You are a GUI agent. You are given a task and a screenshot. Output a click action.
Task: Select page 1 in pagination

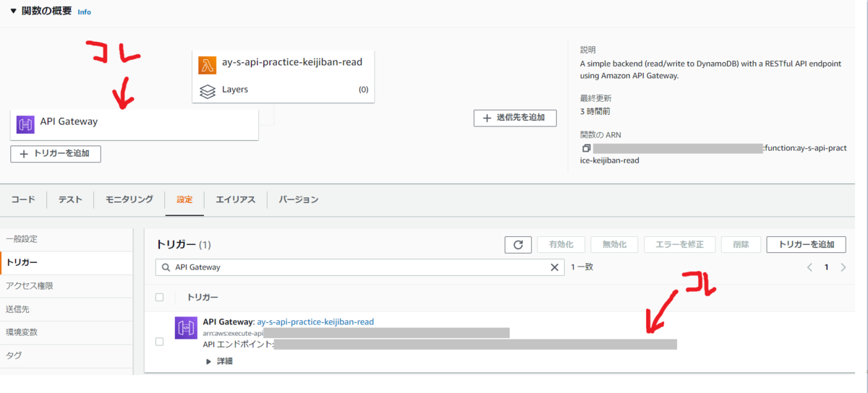[x=827, y=267]
